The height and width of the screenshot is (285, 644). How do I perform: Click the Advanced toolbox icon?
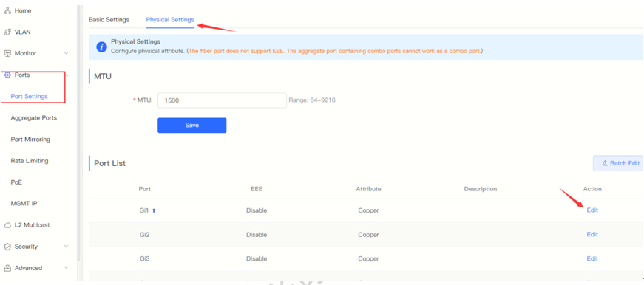(x=7, y=268)
